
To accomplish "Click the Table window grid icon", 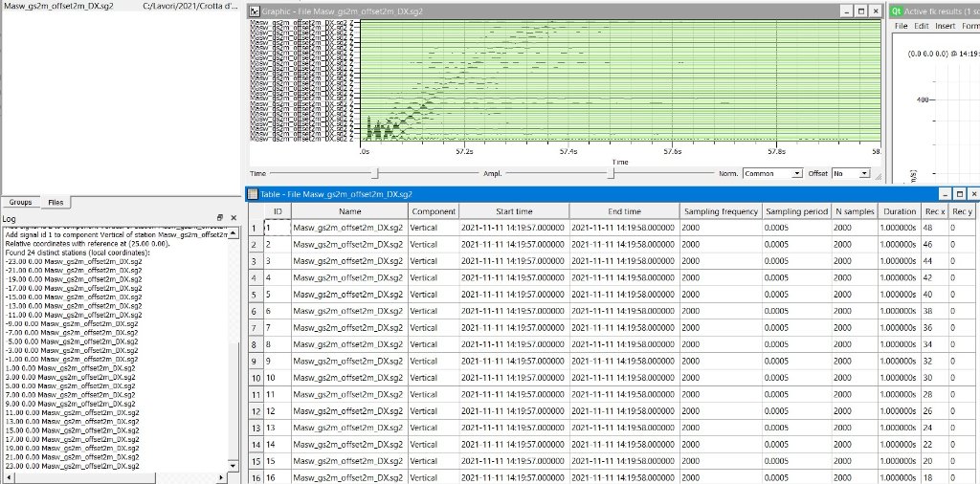I will (254, 194).
